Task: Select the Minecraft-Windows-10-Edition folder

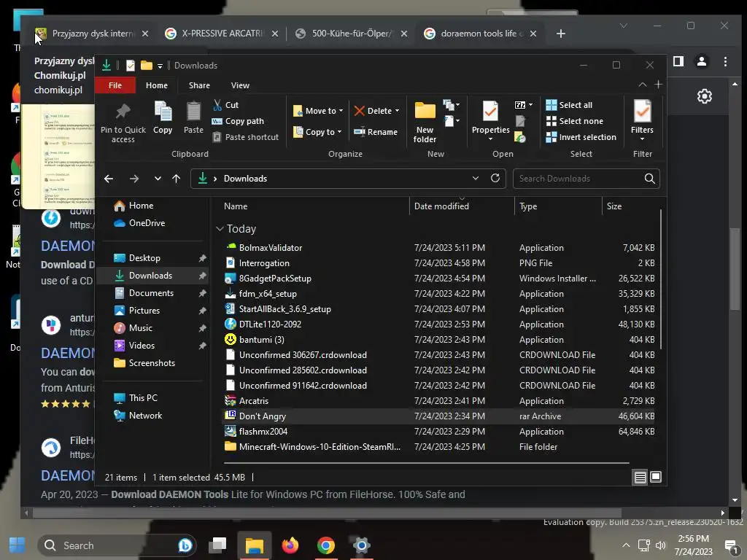Action: tap(438, 447)
